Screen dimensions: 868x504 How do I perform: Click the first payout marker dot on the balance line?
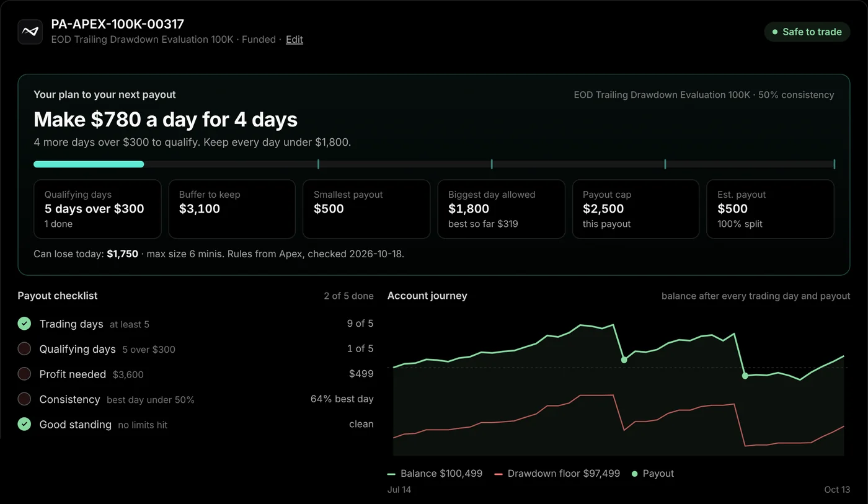624,360
